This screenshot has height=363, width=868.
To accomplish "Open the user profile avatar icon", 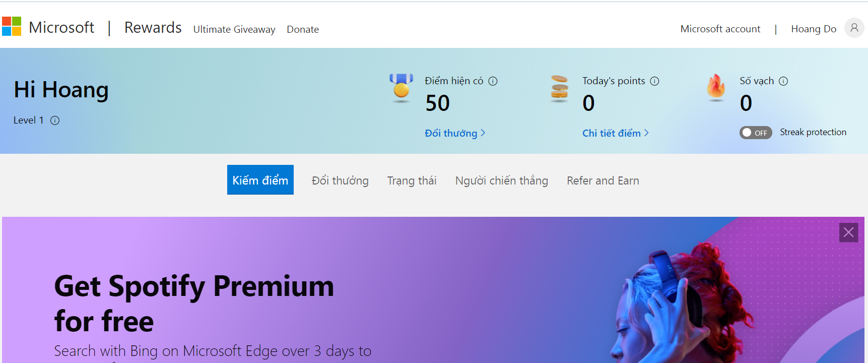I will pyautogui.click(x=854, y=28).
